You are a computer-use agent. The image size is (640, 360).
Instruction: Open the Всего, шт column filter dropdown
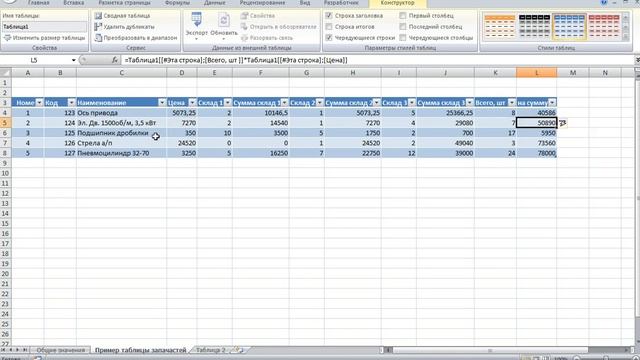[x=511, y=102]
